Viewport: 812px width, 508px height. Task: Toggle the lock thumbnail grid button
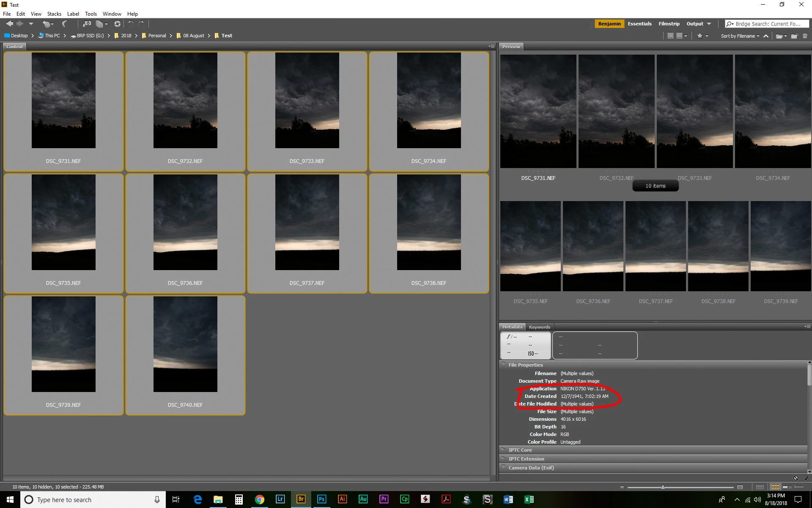click(760, 487)
